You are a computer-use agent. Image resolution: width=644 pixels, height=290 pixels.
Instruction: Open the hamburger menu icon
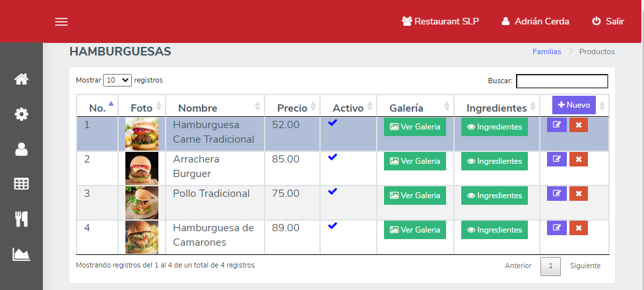tap(61, 22)
